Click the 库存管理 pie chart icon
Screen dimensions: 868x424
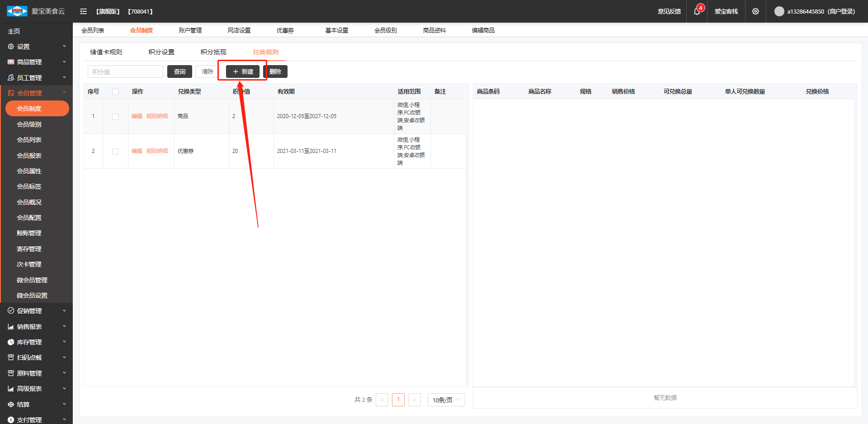[11, 342]
